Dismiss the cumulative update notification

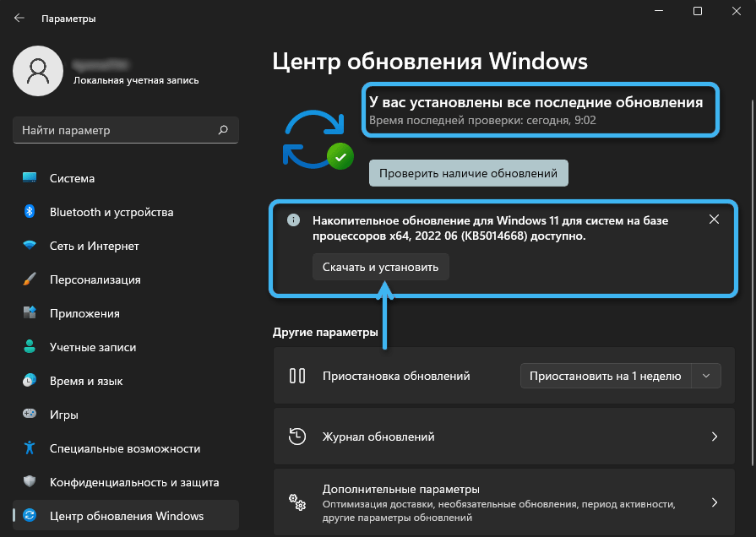(714, 220)
